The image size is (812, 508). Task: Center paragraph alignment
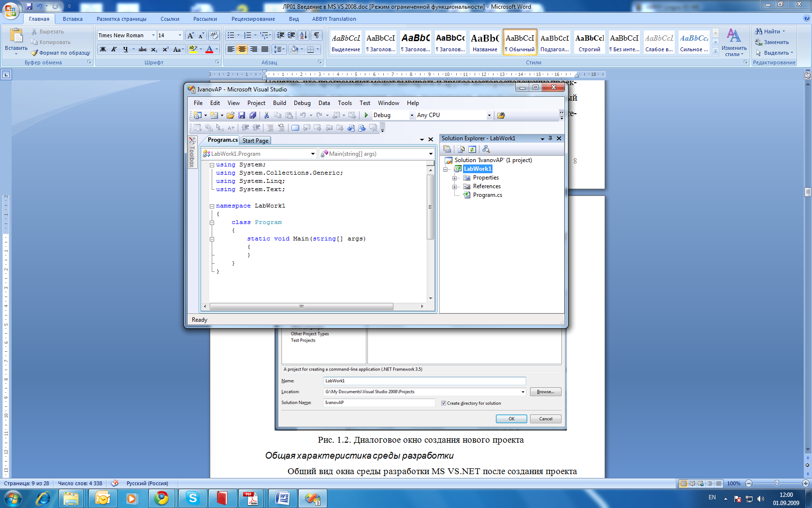[242, 49]
